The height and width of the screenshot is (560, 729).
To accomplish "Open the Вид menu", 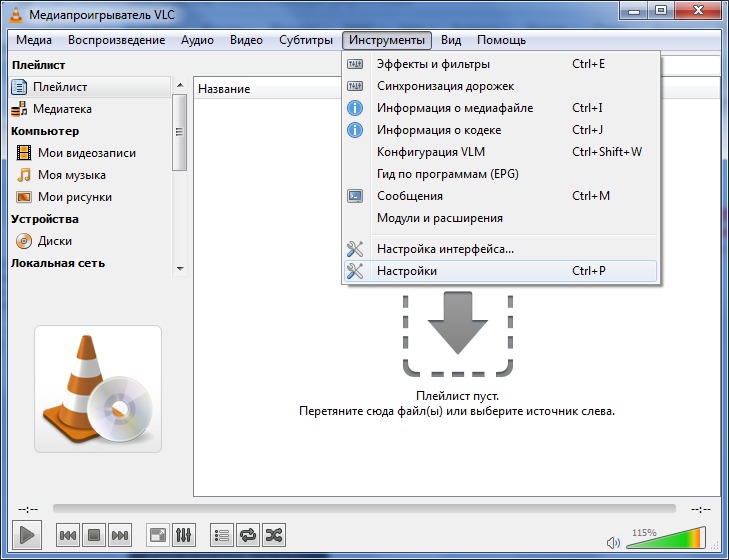I will pyautogui.click(x=451, y=40).
